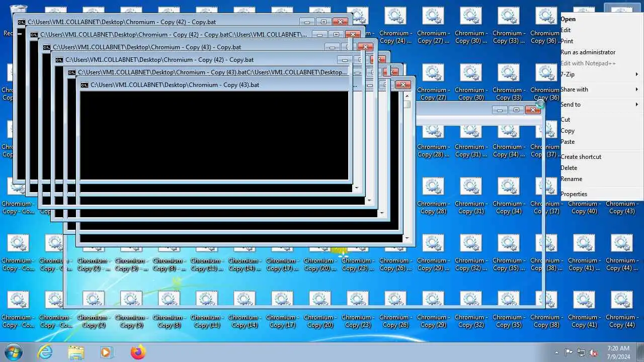Select Create shortcut menu entry
Viewport: 644px width, 362px height.
(x=601, y=157)
